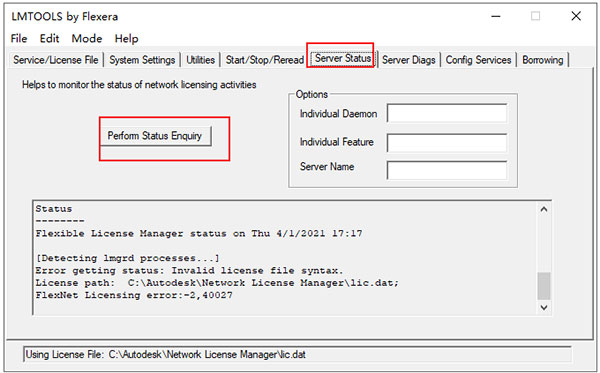The image size is (600, 373).
Task: Switch to Service/License File tab
Action: point(56,60)
